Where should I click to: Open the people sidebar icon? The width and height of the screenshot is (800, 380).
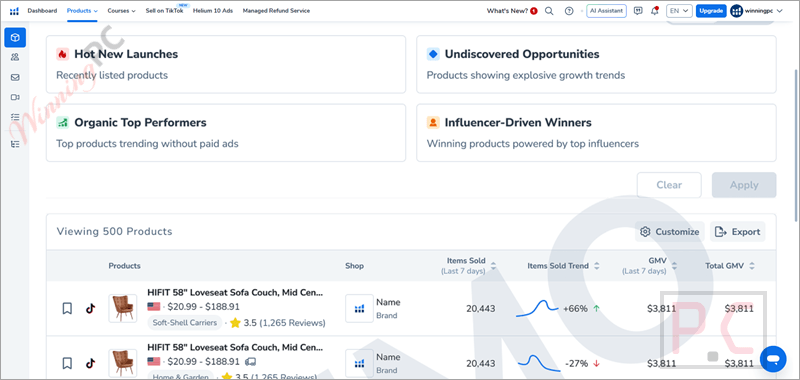pos(15,57)
